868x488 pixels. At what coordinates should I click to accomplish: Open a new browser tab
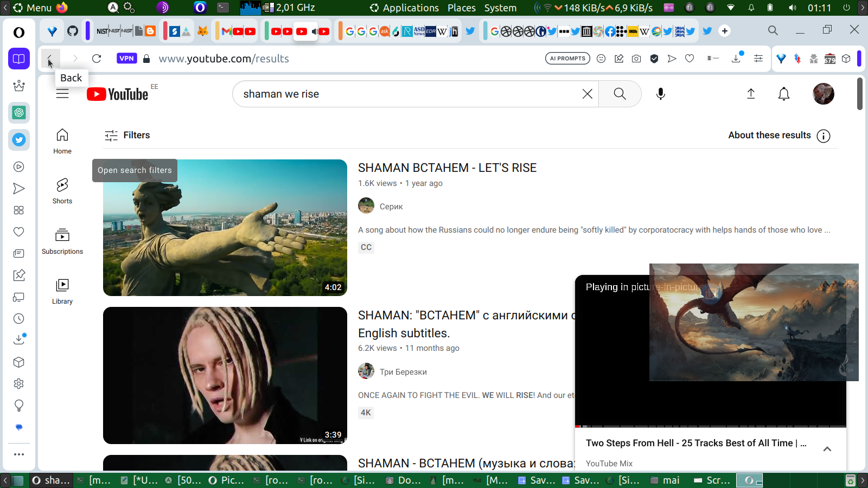pos(725,31)
